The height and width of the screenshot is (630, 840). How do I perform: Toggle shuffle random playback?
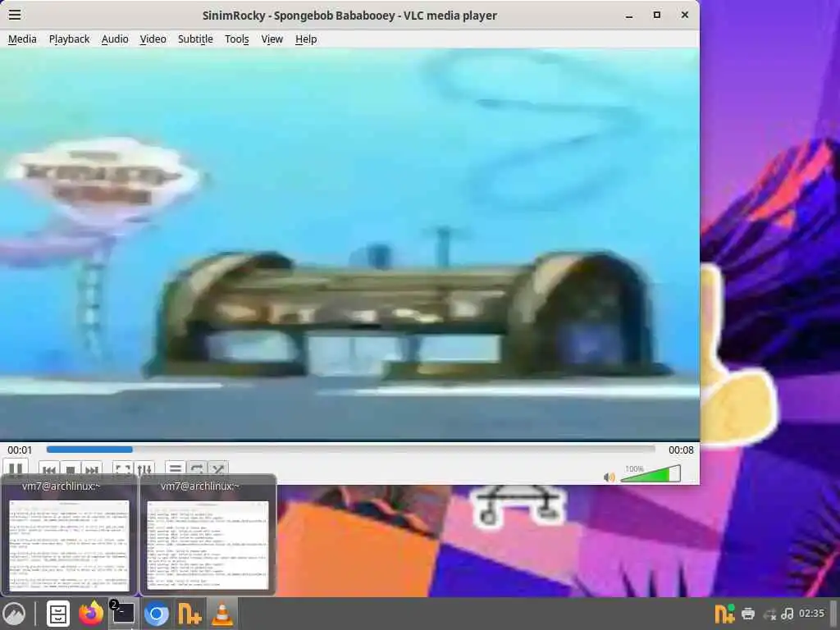pos(218,469)
